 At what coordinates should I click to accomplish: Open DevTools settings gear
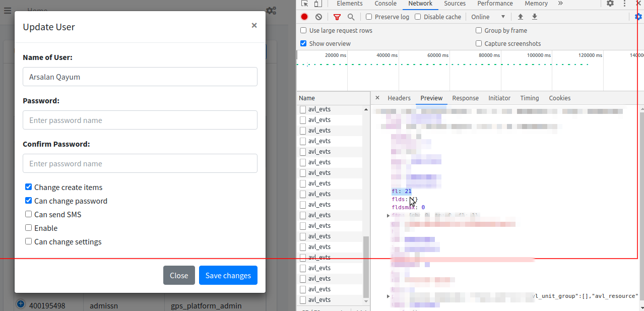[610, 4]
